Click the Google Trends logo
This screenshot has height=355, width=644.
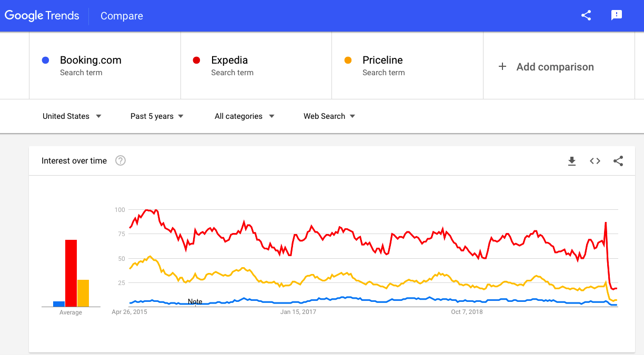42,16
